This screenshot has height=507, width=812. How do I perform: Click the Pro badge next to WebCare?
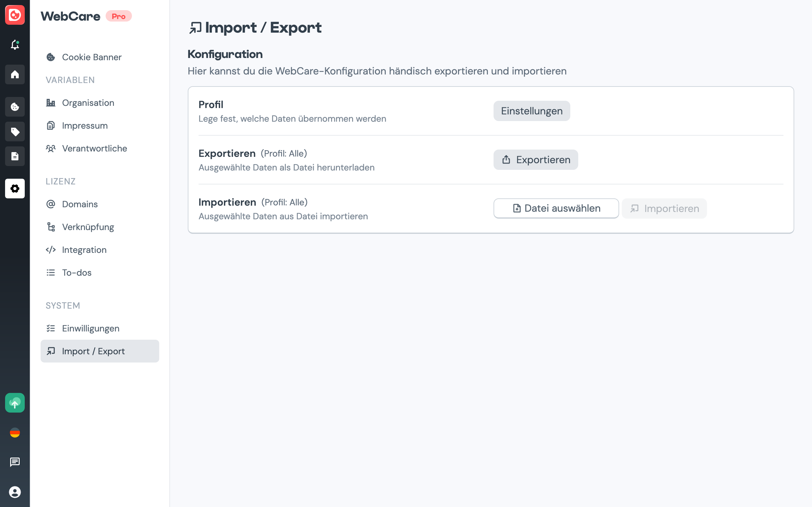[x=118, y=16]
